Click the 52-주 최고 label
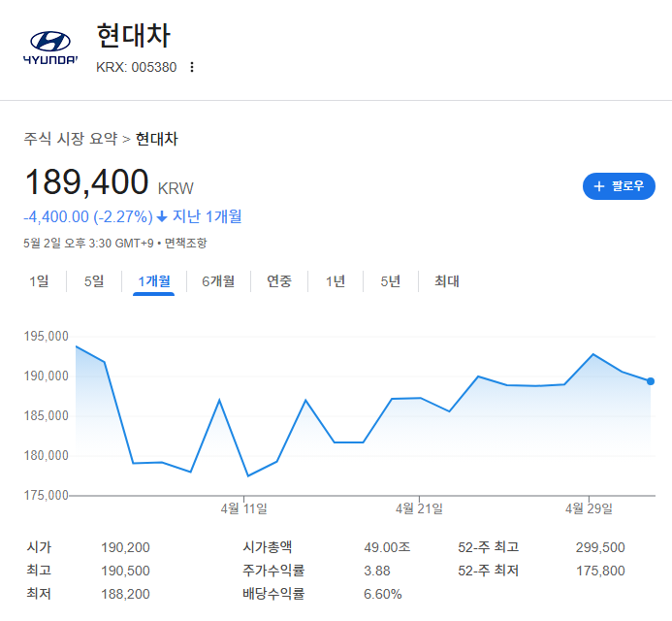The image size is (672, 621). pos(488,547)
